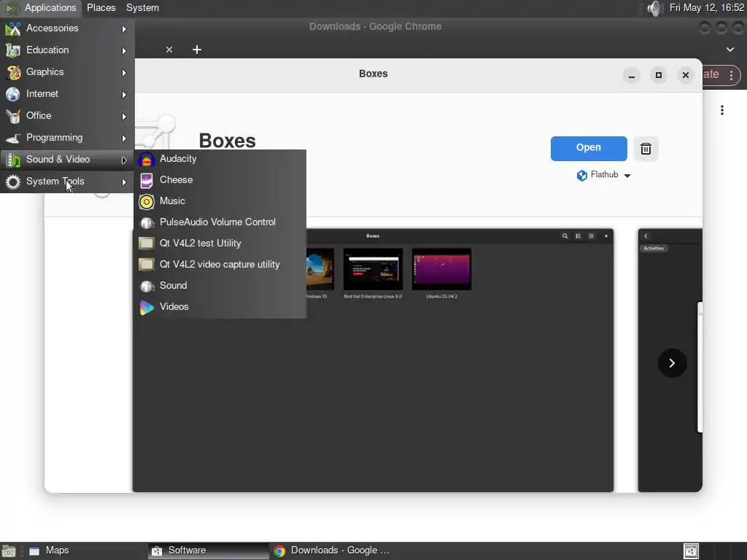This screenshot has height=560, width=747.
Task: Open the Sound settings menu entry
Action: (x=220, y=286)
